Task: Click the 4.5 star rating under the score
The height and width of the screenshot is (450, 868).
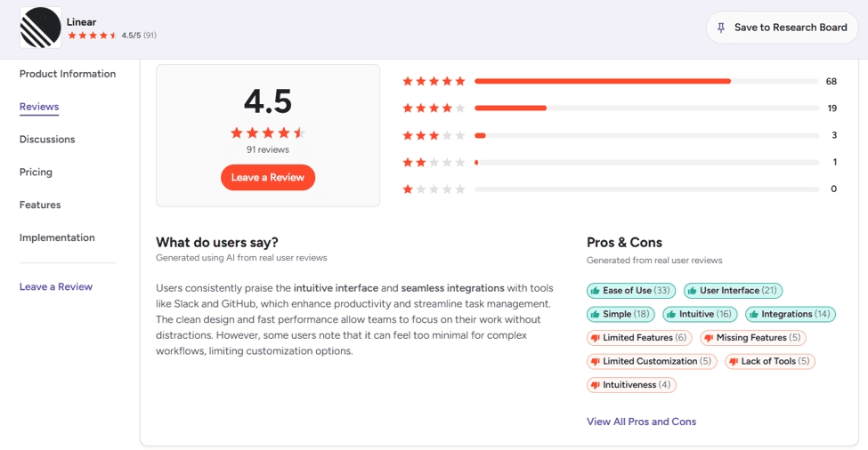Action: coord(268,133)
